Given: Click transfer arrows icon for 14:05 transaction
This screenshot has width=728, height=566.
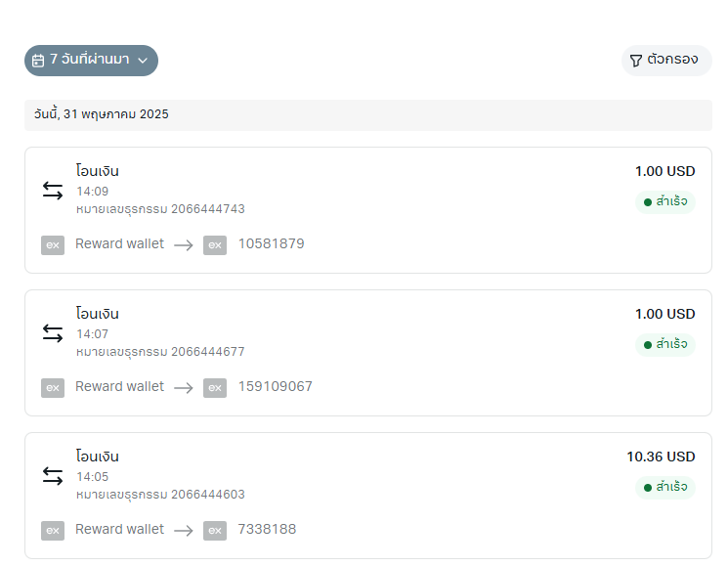Looking at the screenshot, I should 53,476.
